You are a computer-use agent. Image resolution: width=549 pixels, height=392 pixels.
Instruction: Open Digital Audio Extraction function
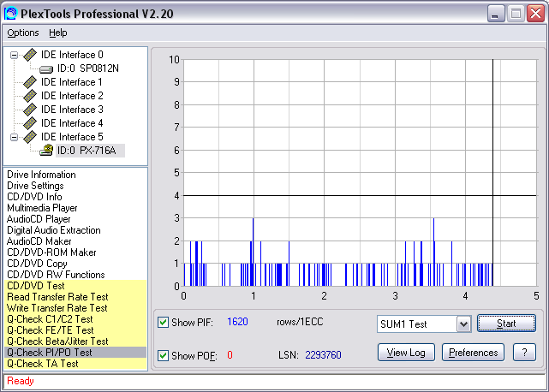54,230
